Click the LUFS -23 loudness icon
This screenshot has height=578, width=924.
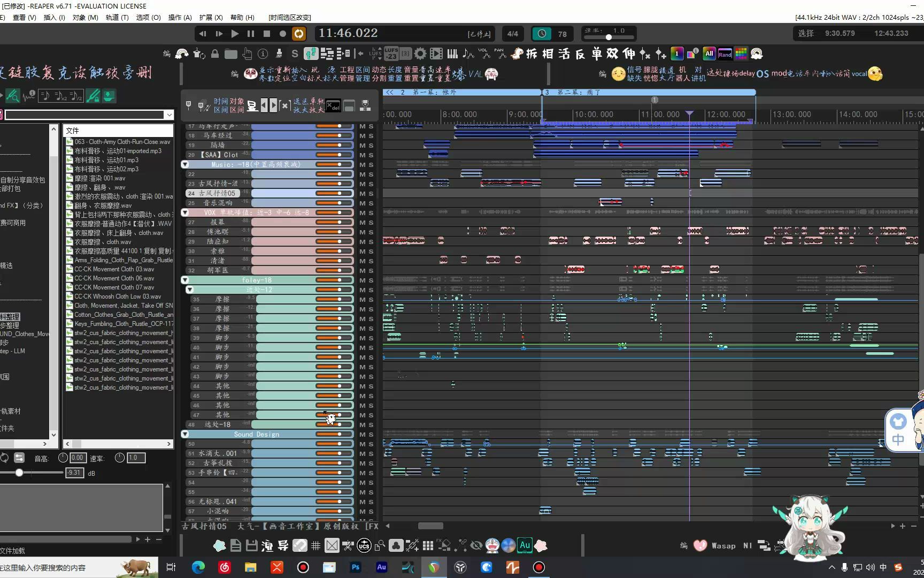click(391, 54)
